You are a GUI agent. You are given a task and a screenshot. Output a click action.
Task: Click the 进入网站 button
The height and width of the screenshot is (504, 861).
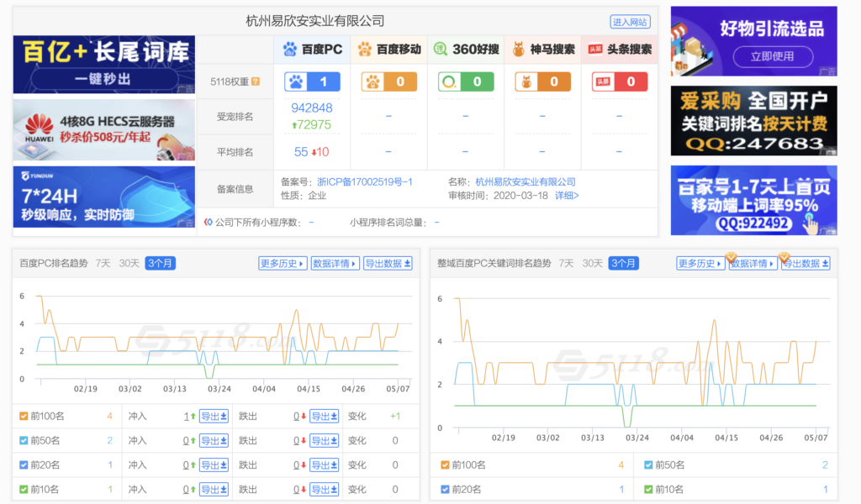pos(631,22)
